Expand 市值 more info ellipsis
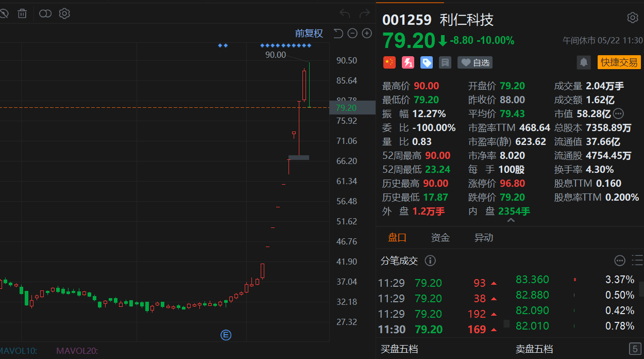The height and width of the screenshot is (359, 644). [618, 113]
